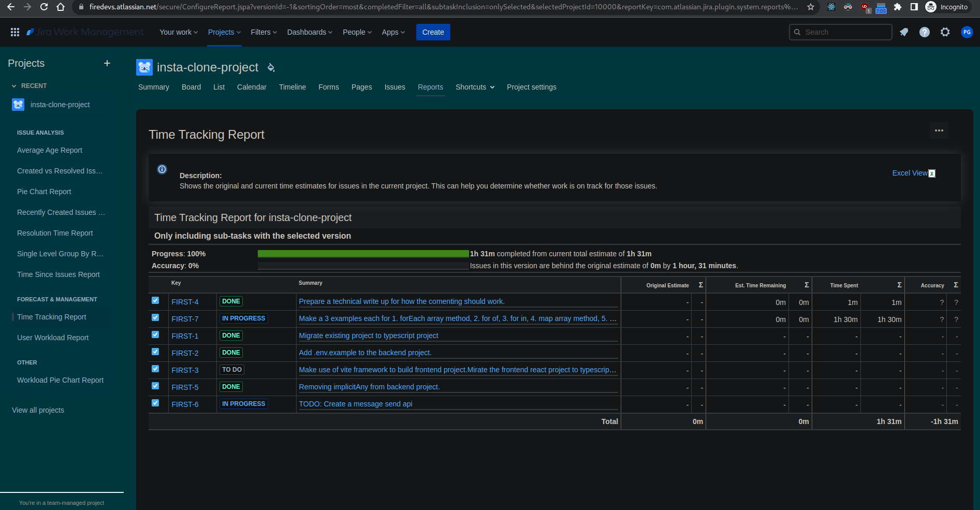Open the PG profile avatar

pos(967,32)
